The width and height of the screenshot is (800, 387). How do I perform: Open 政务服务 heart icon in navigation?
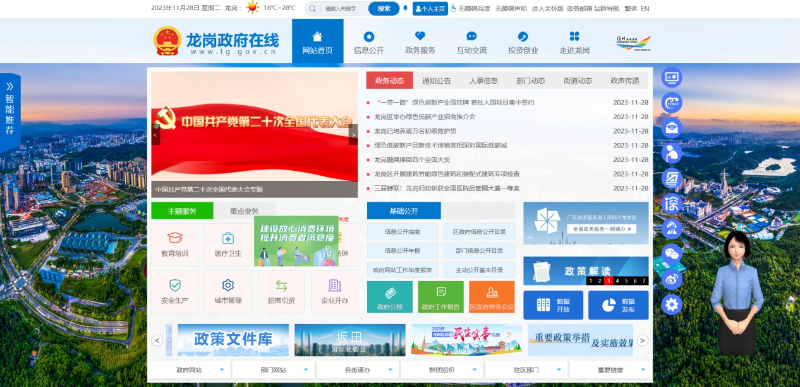420,36
